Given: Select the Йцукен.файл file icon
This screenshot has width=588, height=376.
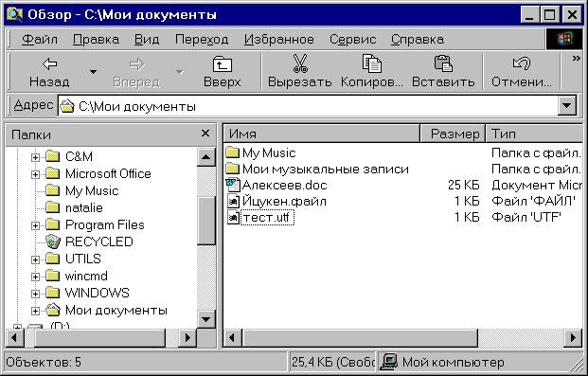Looking at the screenshot, I should pyautogui.click(x=233, y=201).
